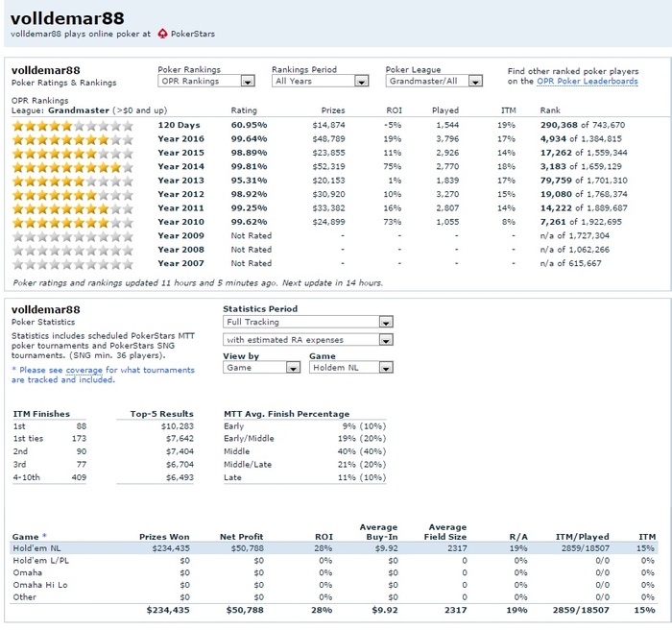This screenshot has height=630, width=672.
Task: Click the gray star rating for Year 2007
Action: 72,263
